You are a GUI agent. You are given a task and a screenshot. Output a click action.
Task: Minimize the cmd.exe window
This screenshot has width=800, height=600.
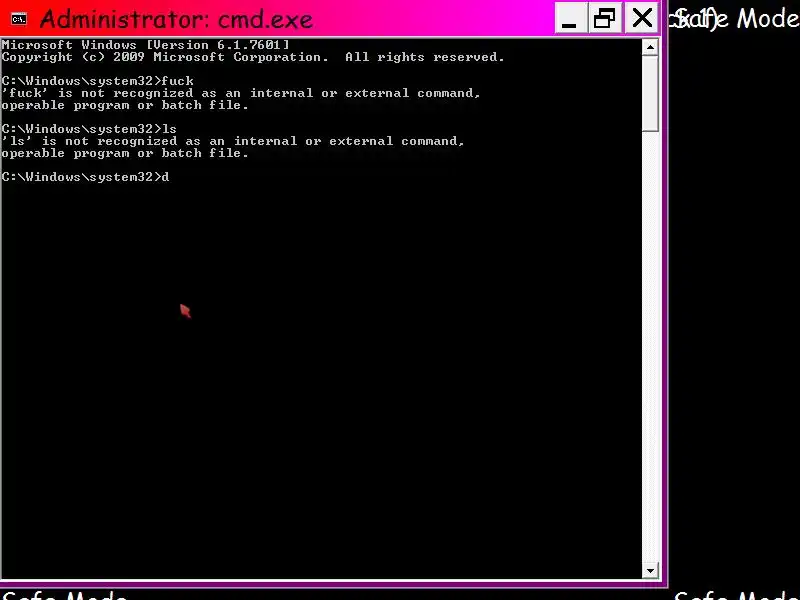pos(570,19)
